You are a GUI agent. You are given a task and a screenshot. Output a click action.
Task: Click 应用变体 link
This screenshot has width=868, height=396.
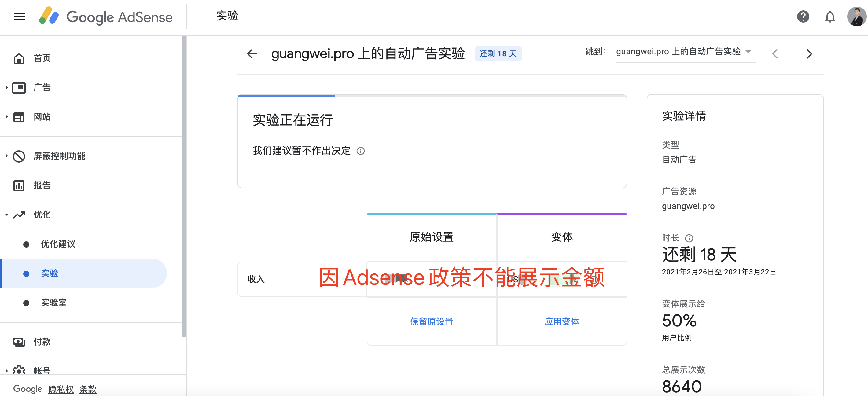pyautogui.click(x=562, y=321)
